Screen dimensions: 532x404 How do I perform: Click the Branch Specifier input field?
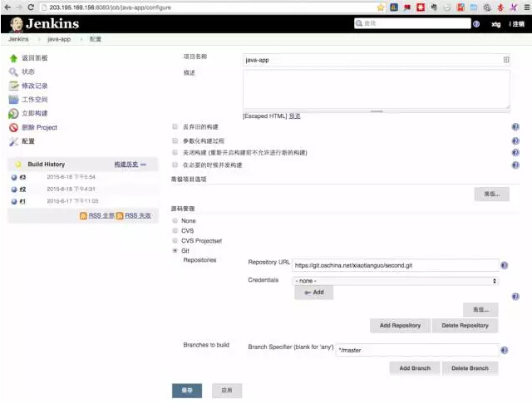(x=417, y=350)
